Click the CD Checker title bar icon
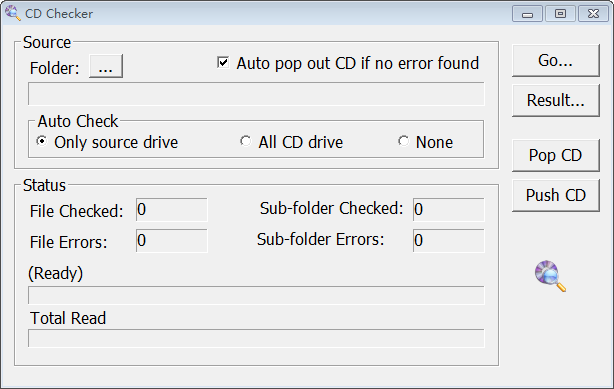 pyautogui.click(x=13, y=13)
